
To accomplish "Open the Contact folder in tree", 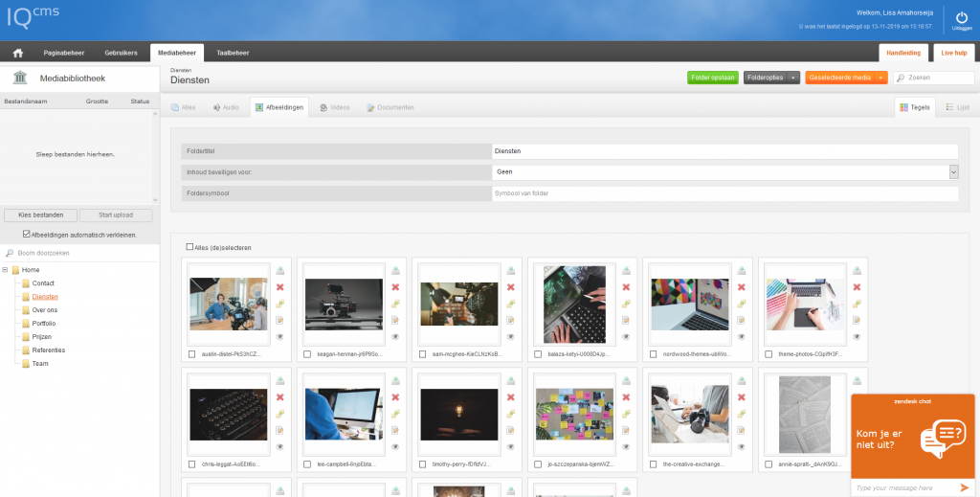I will pyautogui.click(x=43, y=283).
